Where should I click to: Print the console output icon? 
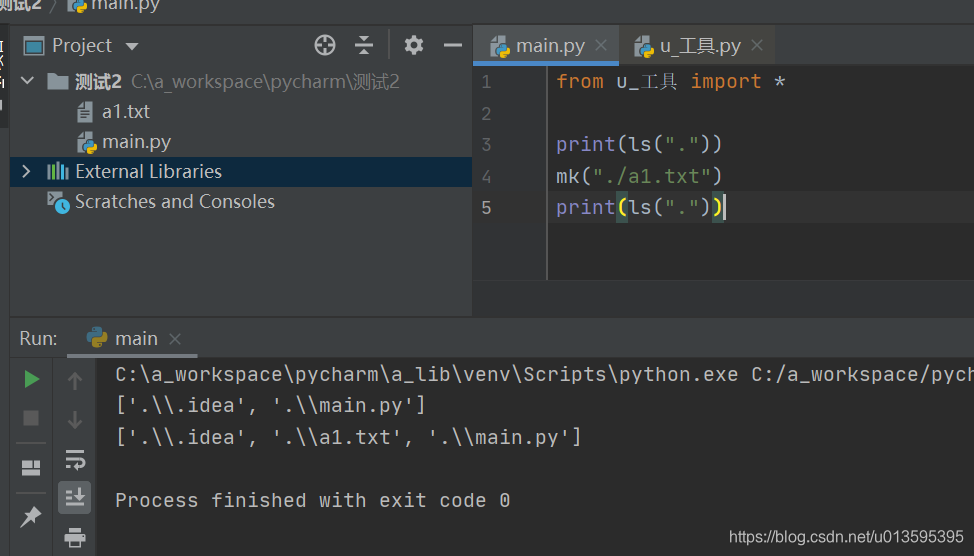click(75, 537)
